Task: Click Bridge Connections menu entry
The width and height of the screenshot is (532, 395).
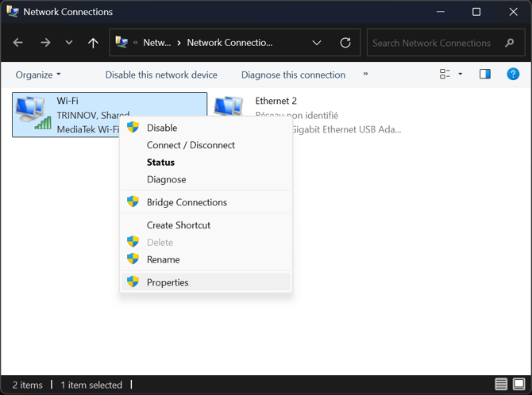Action: 187,202
